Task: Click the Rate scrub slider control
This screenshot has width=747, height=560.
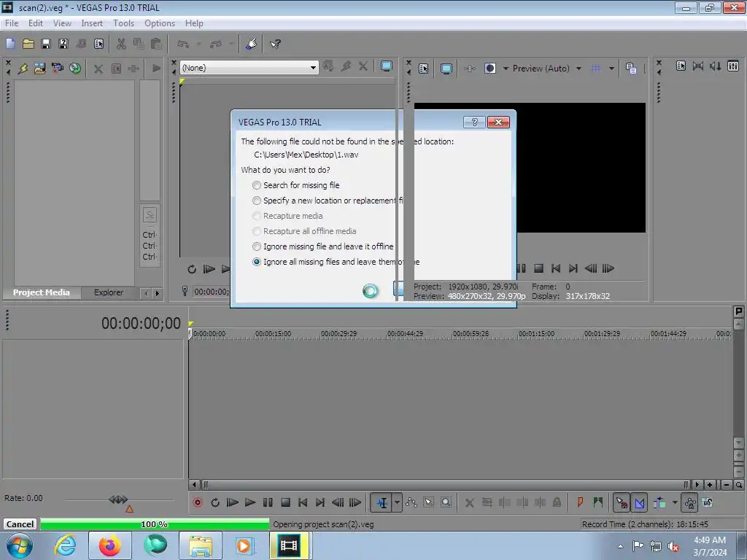Action: pyautogui.click(x=118, y=500)
